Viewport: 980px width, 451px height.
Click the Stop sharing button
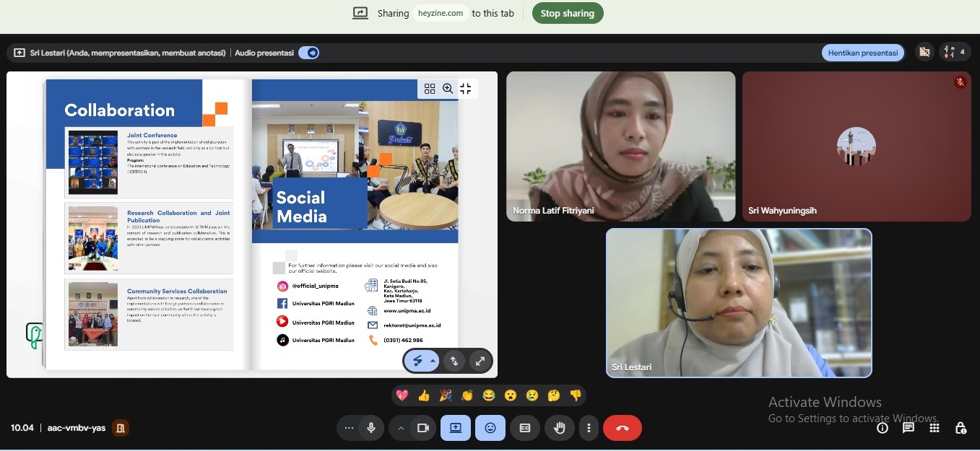coord(568,13)
